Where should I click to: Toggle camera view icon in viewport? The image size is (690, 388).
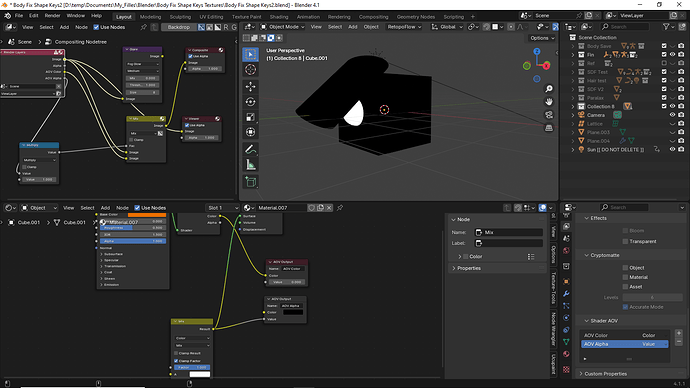[549, 115]
